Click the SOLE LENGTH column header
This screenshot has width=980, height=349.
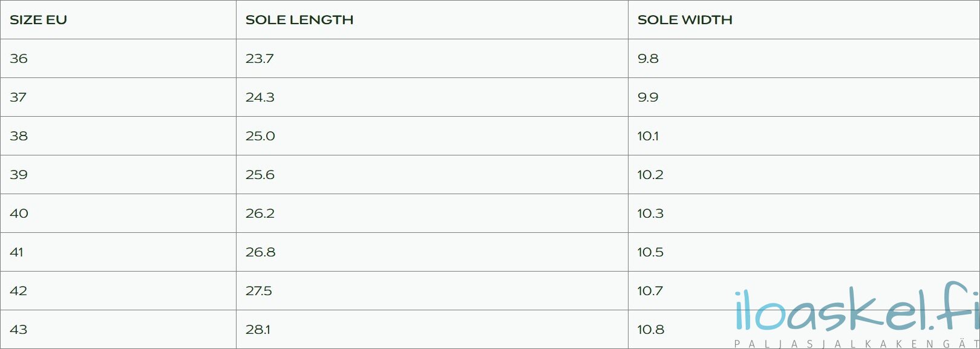[299, 20]
